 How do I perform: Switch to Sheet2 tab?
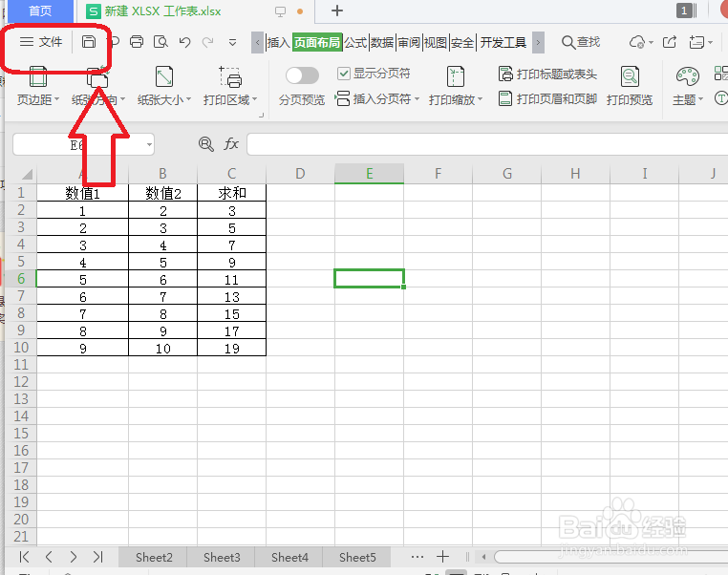click(x=154, y=557)
